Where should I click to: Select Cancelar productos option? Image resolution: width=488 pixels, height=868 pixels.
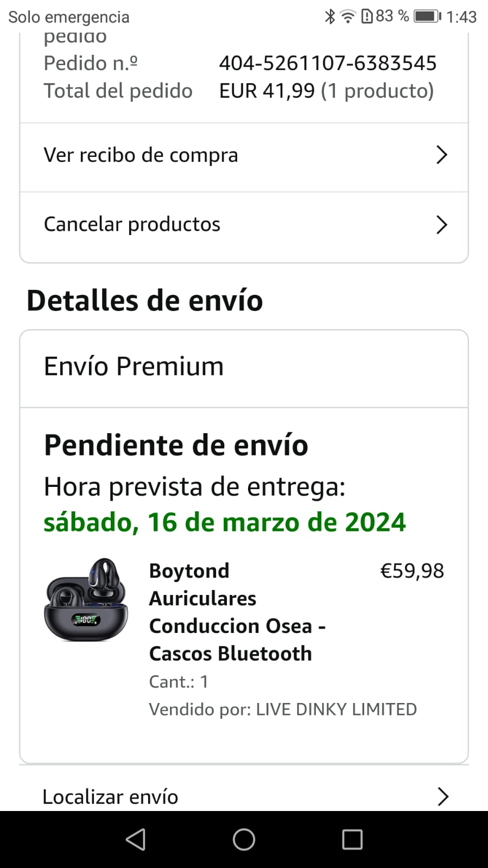[x=132, y=224]
